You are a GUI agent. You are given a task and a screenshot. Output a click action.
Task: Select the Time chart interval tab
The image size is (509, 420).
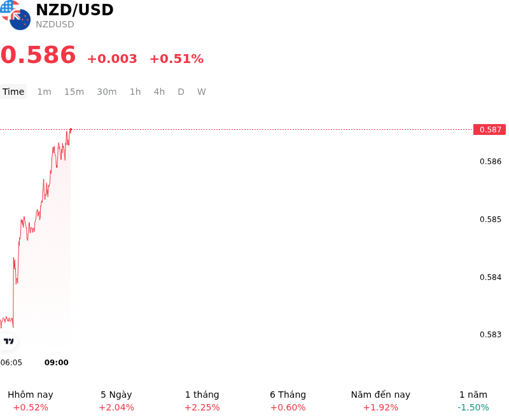click(13, 92)
